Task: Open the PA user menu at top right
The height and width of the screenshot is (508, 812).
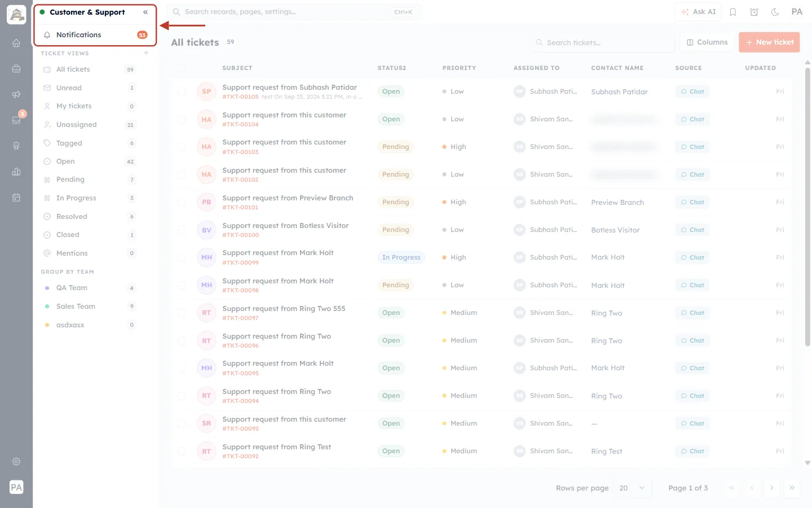Action: [797, 12]
